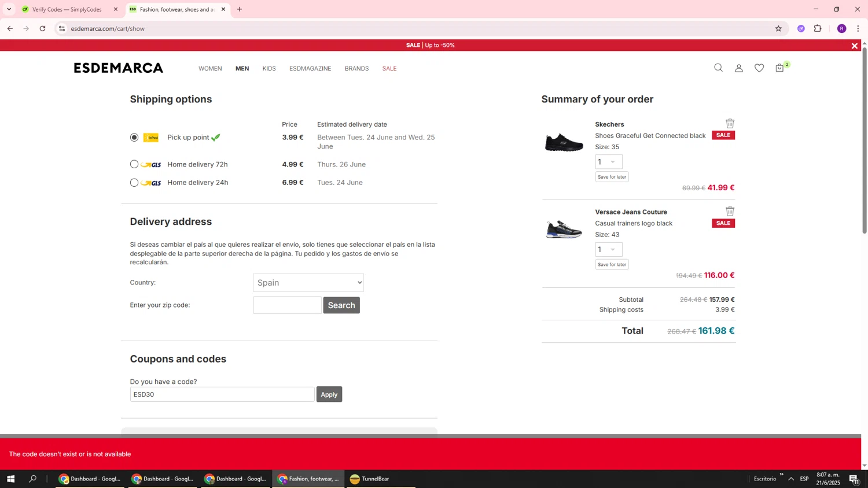Click the top SALE Up to -50% banner
This screenshot has width=868, height=488.
[430, 45]
